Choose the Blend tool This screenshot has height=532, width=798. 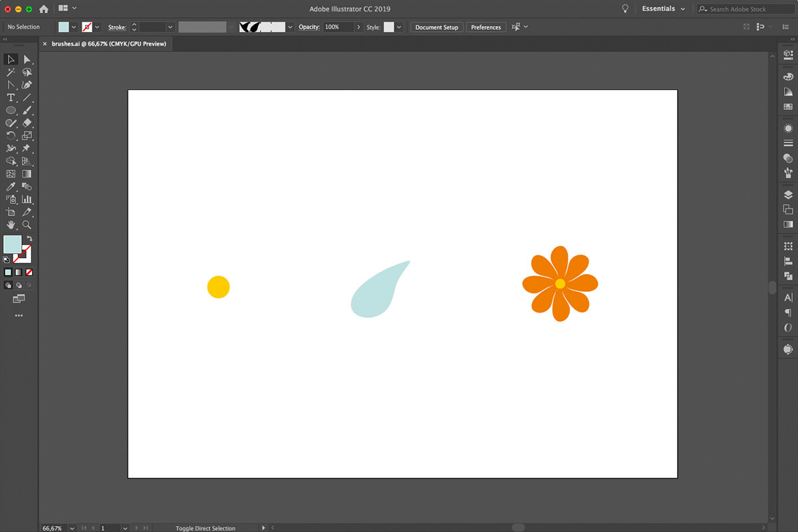[27, 186]
